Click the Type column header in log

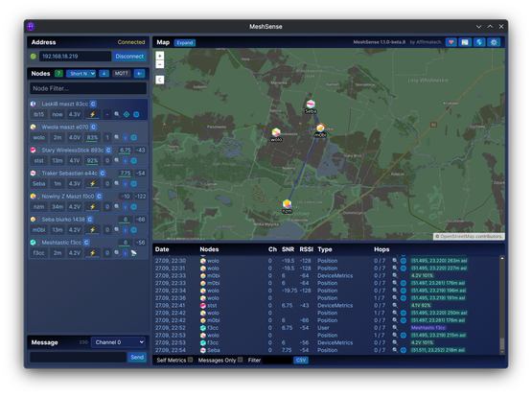tap(325, 249)
